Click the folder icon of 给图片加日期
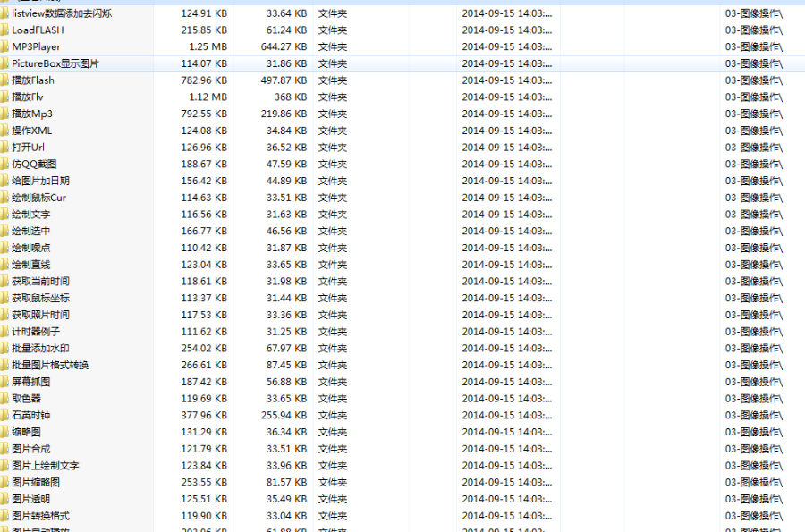The image size is (805, 532). pyautogui.click(x=4, y=182)
